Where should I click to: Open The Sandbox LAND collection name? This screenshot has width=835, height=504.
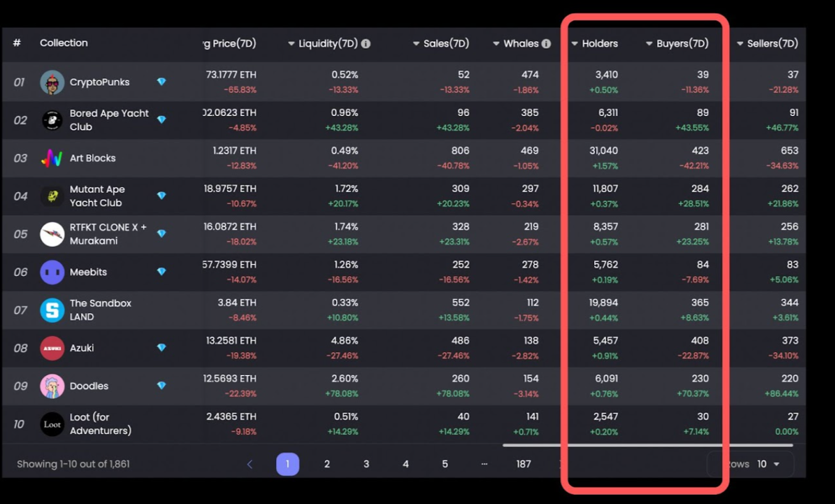click(x=101, y=310)
